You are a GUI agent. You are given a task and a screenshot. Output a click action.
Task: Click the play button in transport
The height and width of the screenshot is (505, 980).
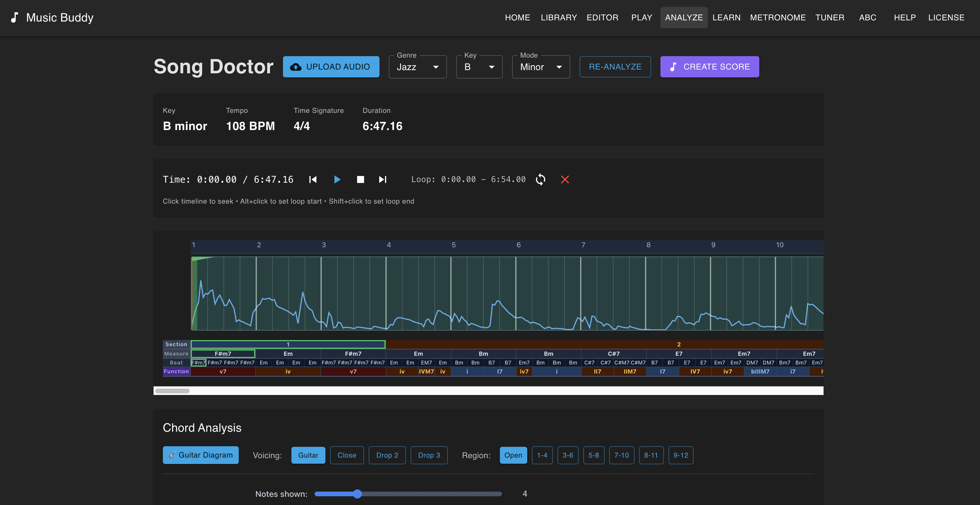click(337, 179)
